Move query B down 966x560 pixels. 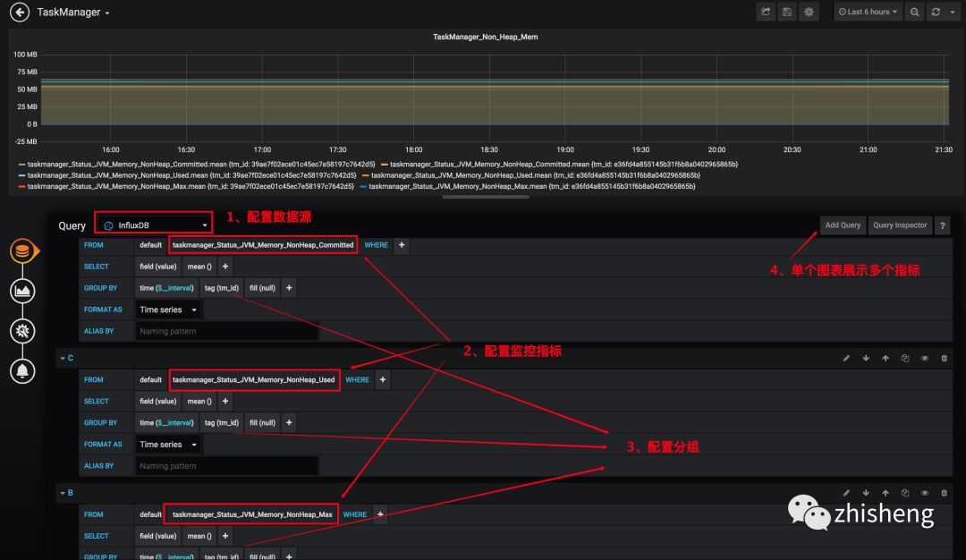[866, 493]
